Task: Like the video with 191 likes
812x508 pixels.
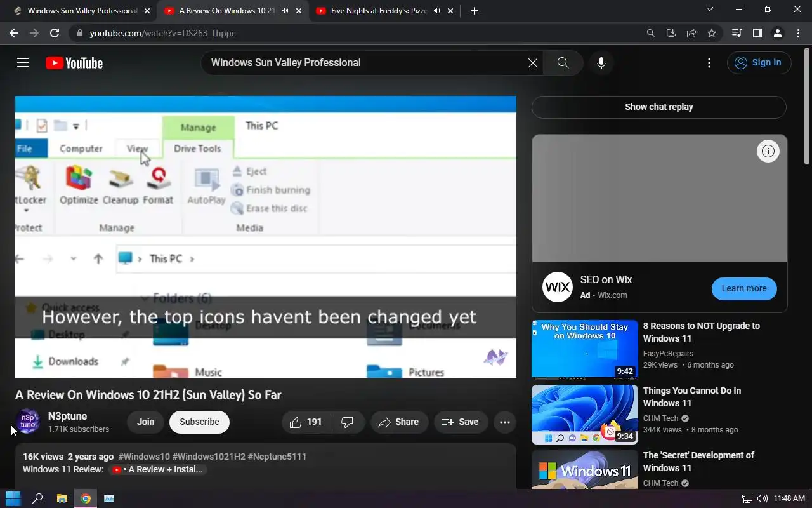Action: [306, 422]
